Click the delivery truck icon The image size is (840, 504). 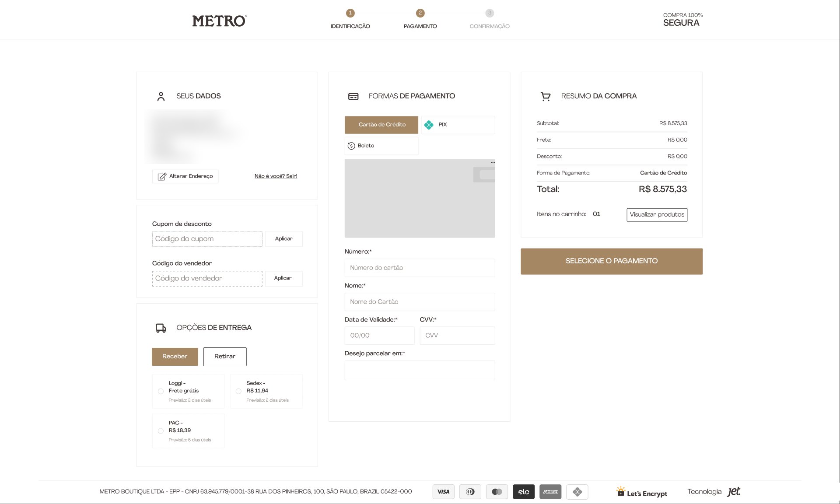coord(161,328)
